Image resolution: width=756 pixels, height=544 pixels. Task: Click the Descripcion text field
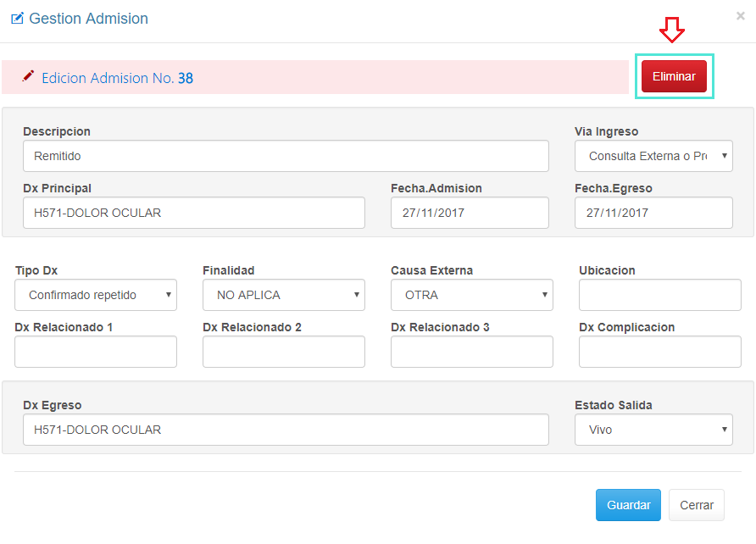pos(286,156)
